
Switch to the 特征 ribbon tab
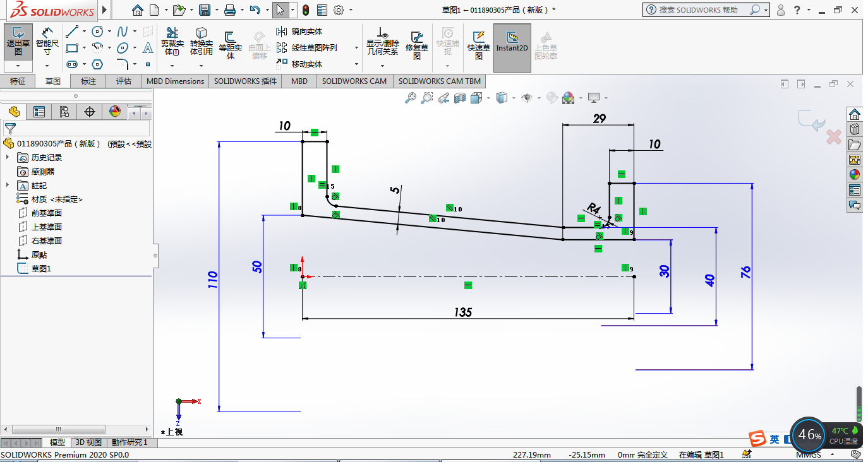coord(18,81)
